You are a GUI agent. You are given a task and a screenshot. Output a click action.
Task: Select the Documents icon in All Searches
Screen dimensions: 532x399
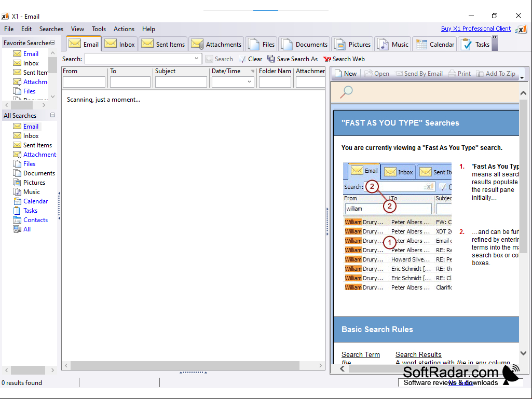[x=17, y=173]
